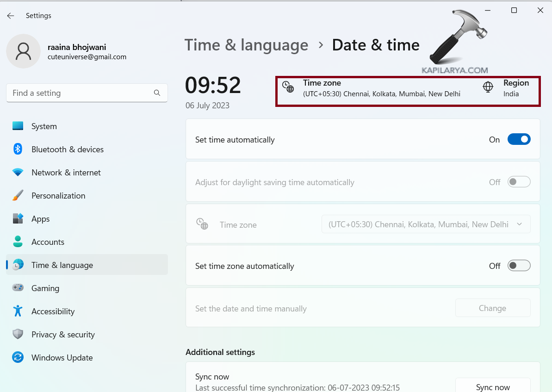Click the back arrow in Settings header
The width and height of the screenshot is (552, 392).
11,16
